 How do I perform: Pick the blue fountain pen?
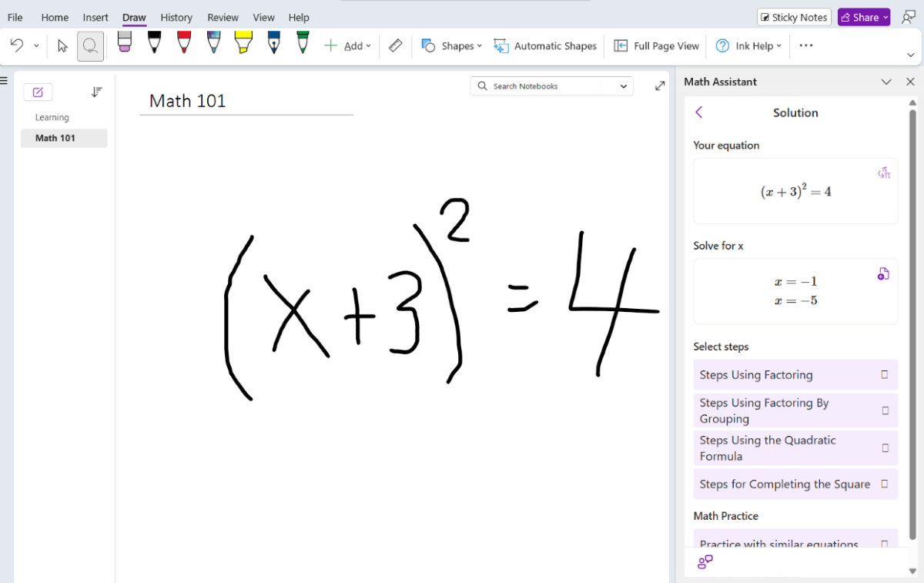coord(273,42)
